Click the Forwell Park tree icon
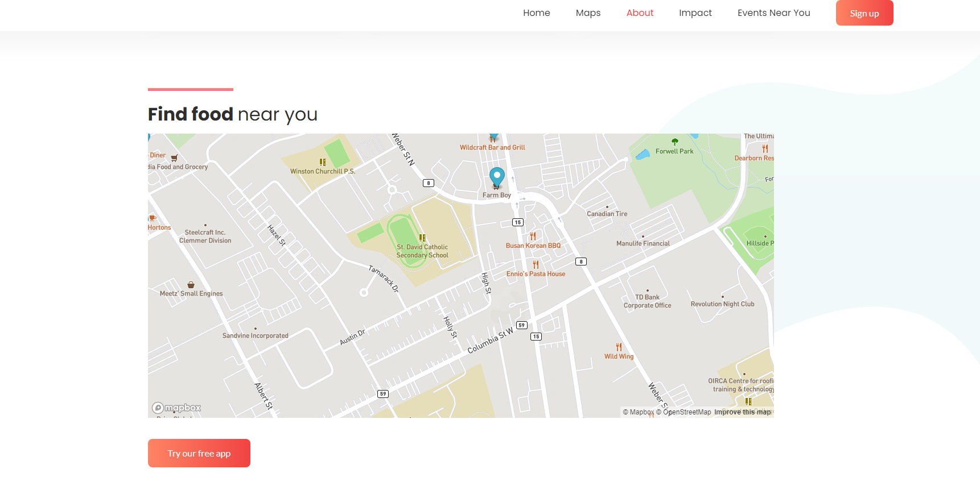 [675, 142]
